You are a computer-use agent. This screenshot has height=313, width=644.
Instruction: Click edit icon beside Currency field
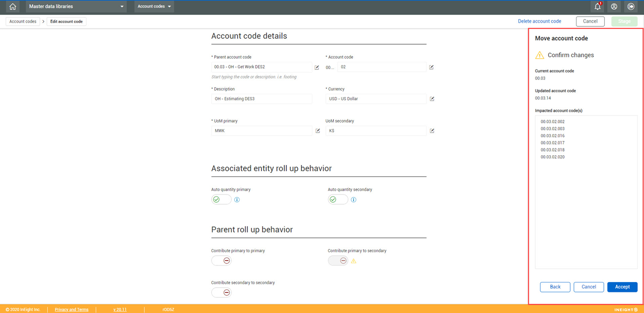(432, 99)
